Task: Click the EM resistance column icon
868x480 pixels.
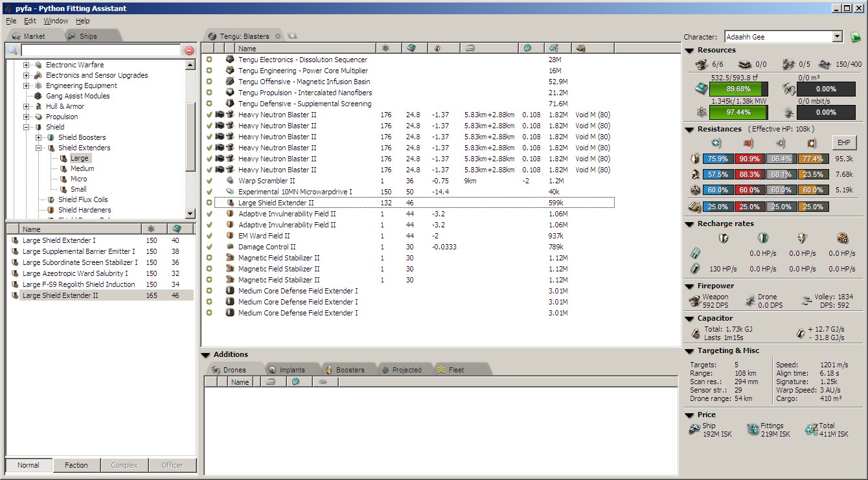Action: click(x=716, y=143)
